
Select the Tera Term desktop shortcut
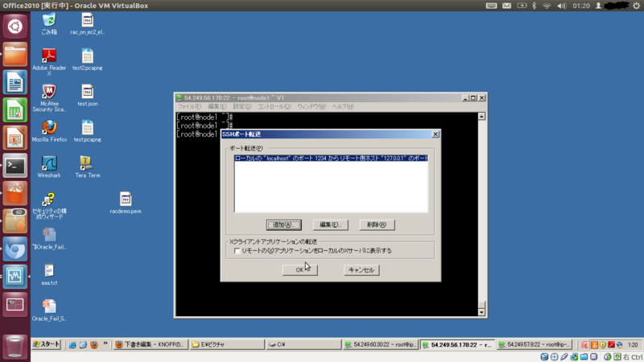point(87,167)
